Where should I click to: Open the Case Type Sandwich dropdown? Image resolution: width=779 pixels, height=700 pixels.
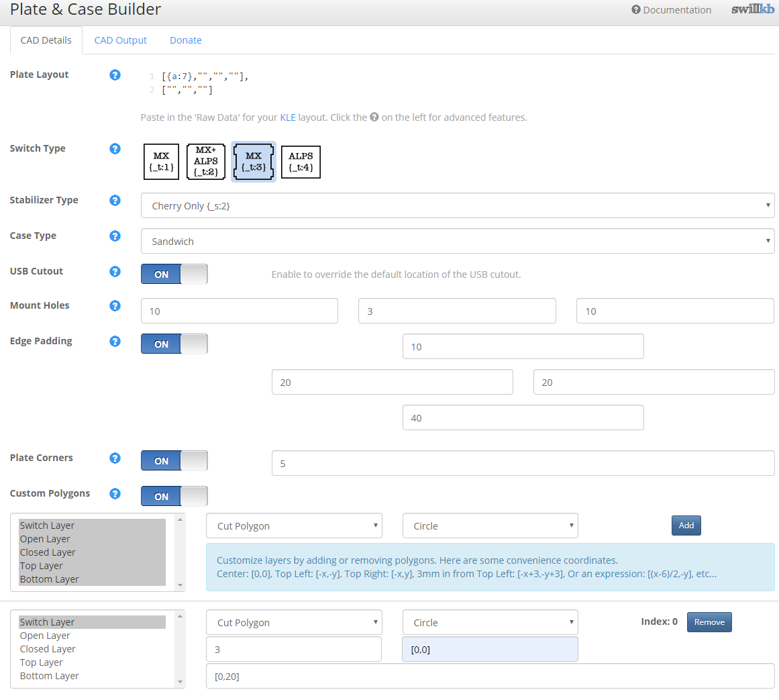click(x=458, y=242)
